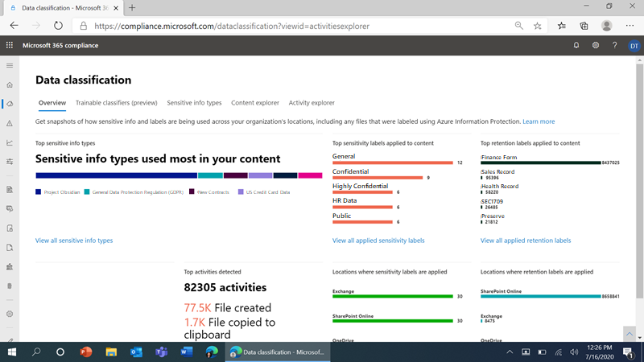Switch to Trainable classifiers (preview) tab
This screenshot has width=644, height=362.
(116, 103)
